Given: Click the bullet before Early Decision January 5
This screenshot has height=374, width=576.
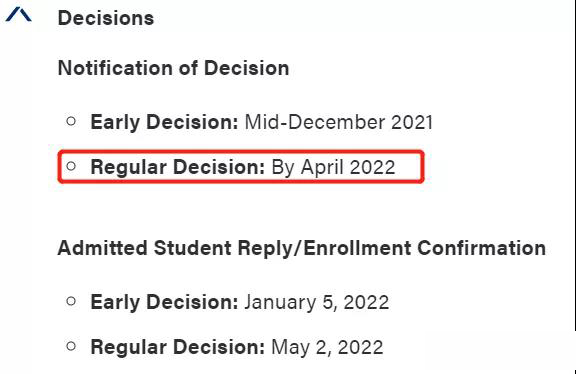Looking at the screenshot, I should [71, 301].
